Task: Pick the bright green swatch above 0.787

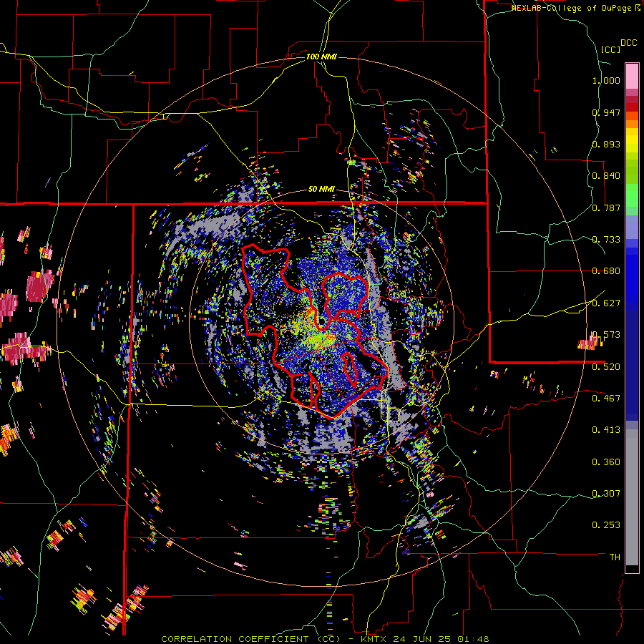Action: 632,195
